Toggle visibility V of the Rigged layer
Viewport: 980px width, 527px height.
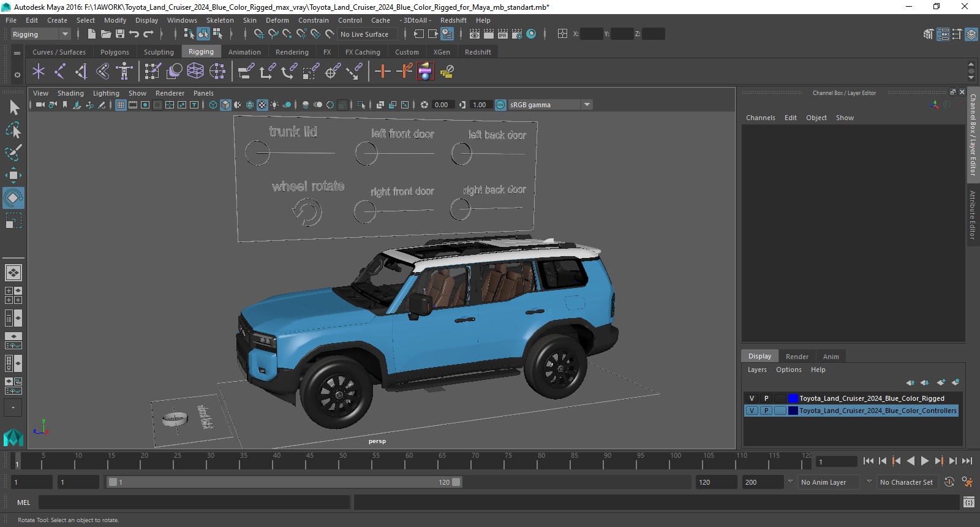point(752,398)
